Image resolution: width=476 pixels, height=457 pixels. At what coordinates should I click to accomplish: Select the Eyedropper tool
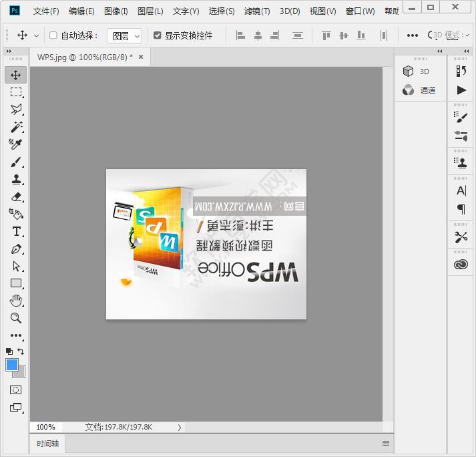coord(16,144)
